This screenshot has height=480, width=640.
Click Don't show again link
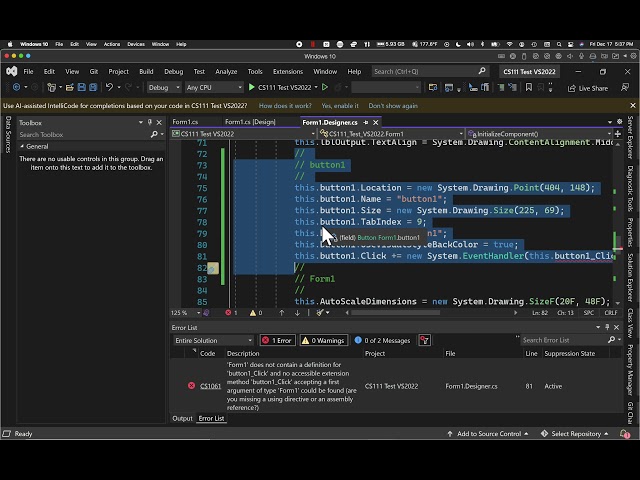pos(393,106)
